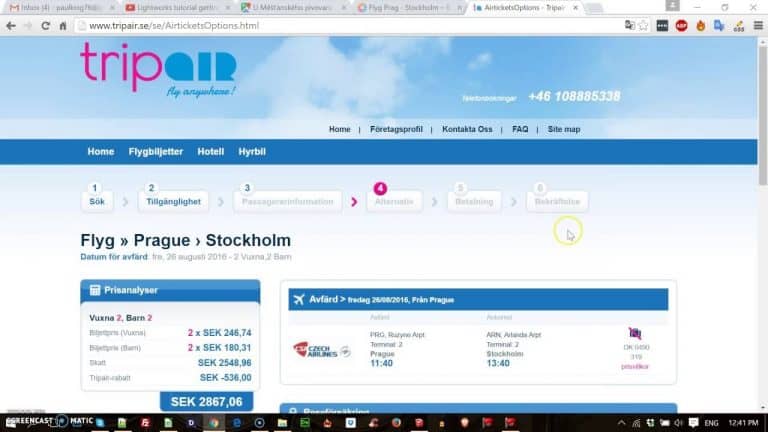Open the Företagsprofil link
Viewport: 768px width, 432px height.
tap(396, 129)
